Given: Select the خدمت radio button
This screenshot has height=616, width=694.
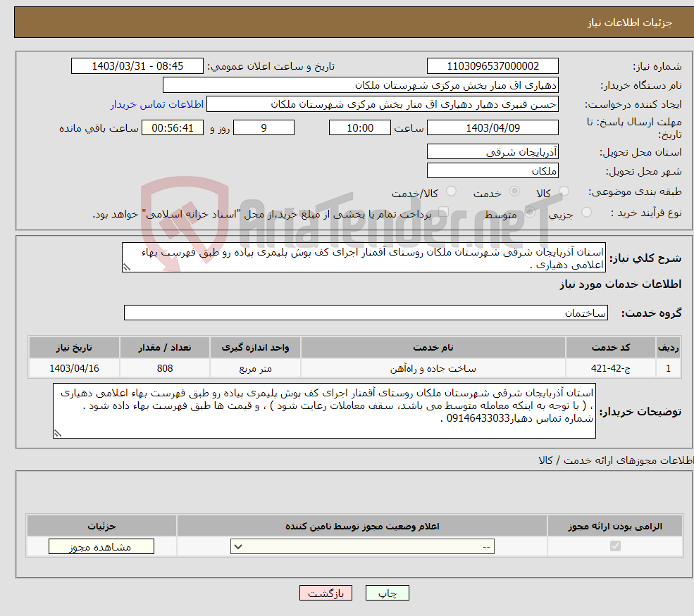Looking at the screenshot, I should (x=514, y=191).
